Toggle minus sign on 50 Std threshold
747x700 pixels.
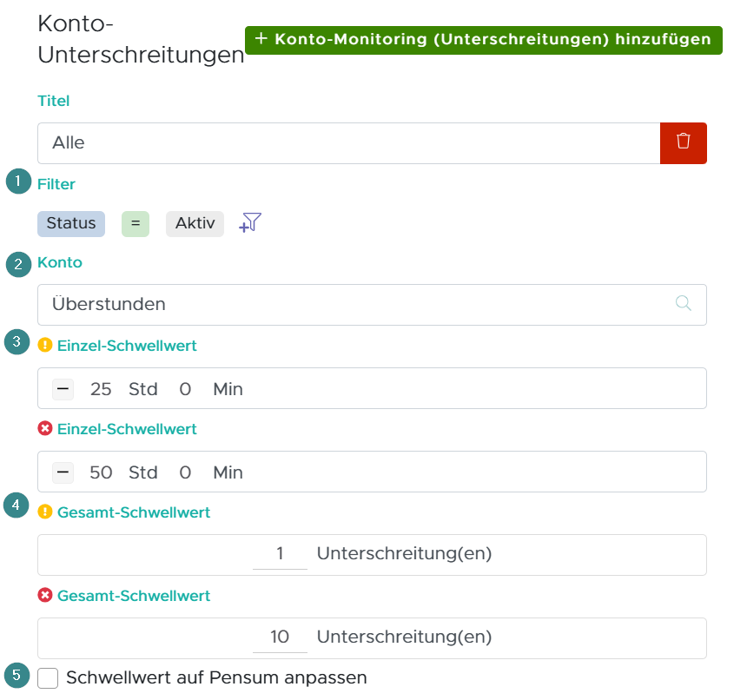[63, 472]
